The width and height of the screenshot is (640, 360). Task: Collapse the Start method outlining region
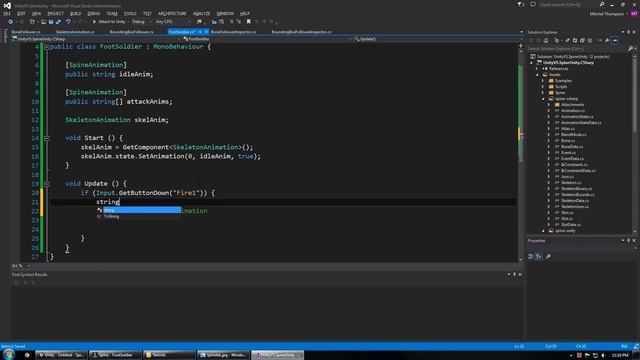tap(47, 138)
